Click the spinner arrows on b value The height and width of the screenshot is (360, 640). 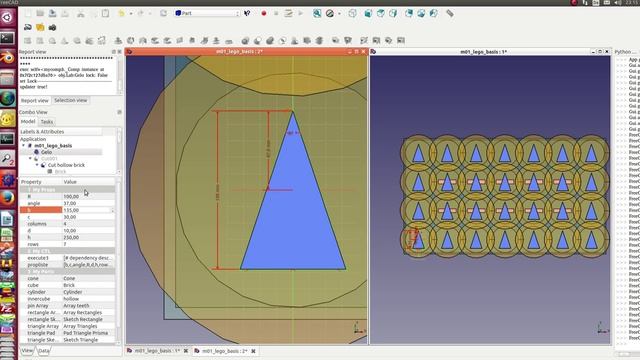click(x=113, y=210)
